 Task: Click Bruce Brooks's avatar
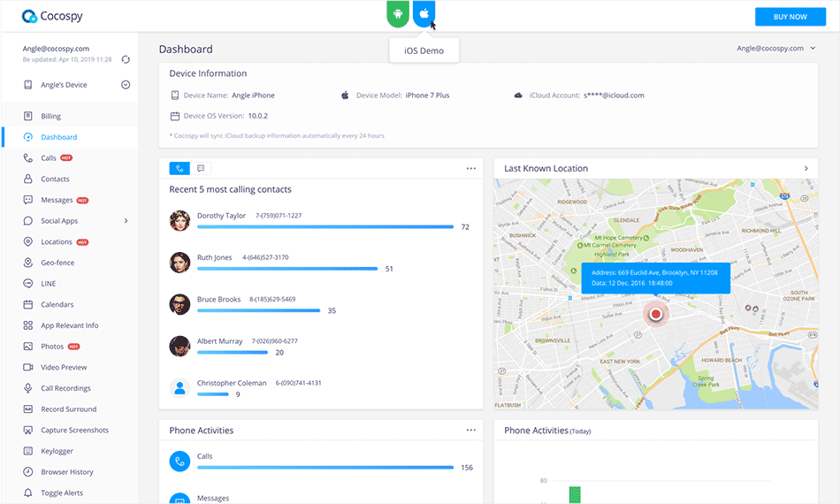coord(179,304)
